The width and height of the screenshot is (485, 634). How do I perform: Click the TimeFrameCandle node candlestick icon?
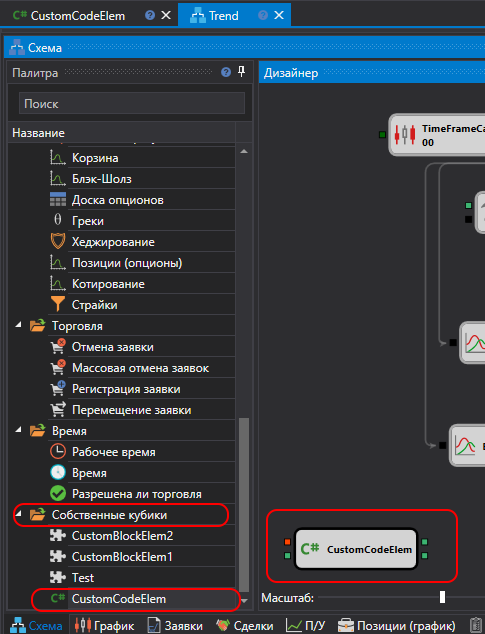tap(405, 135)
